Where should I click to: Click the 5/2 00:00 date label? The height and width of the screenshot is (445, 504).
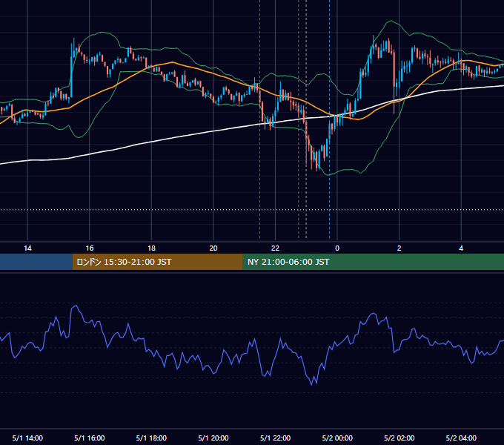coord(337,438)
